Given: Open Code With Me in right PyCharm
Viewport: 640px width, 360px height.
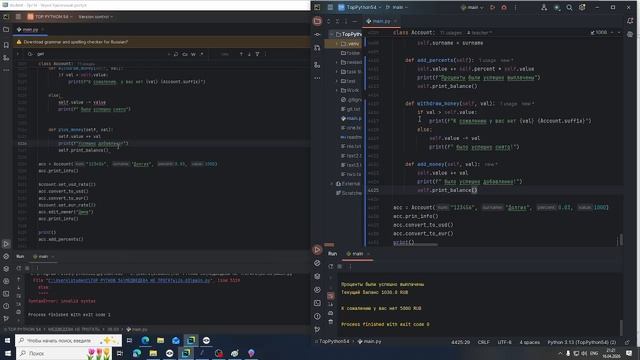Looking at the screenshot, I should coord(544,7).
